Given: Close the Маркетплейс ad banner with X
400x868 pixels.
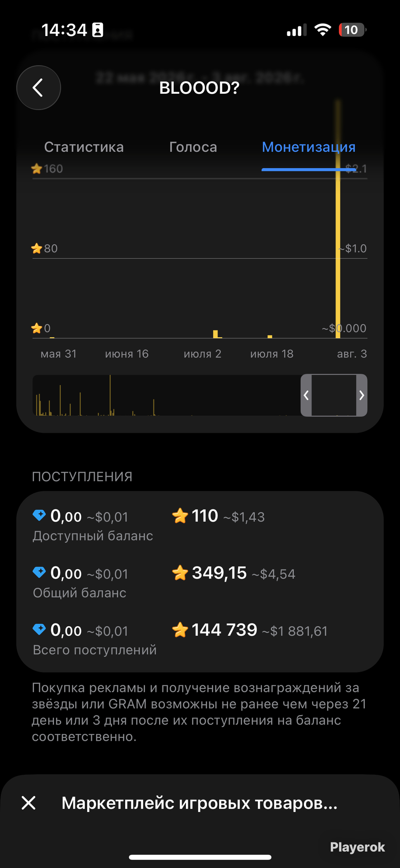Looking at the screenshot, I should click(x=28, y=803).
